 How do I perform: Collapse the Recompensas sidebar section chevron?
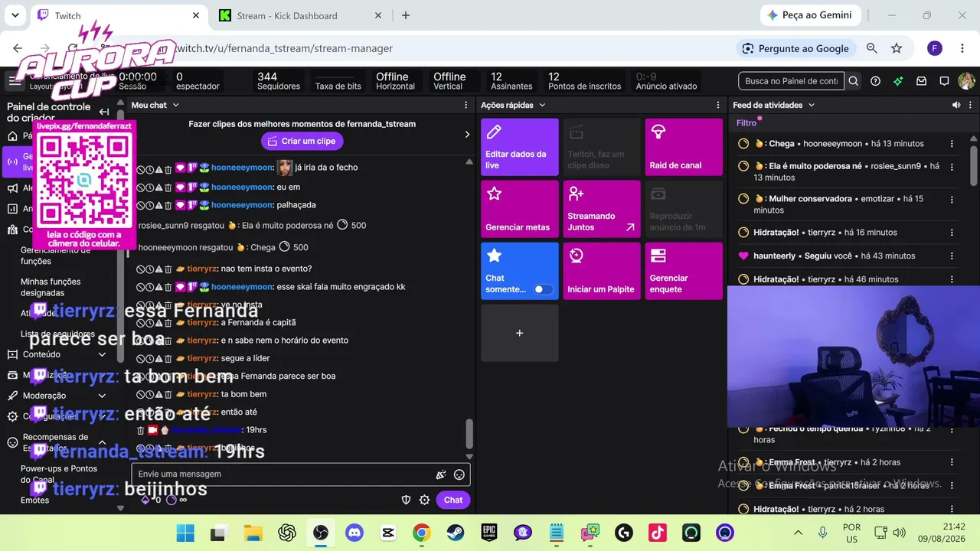coord(102,442)
